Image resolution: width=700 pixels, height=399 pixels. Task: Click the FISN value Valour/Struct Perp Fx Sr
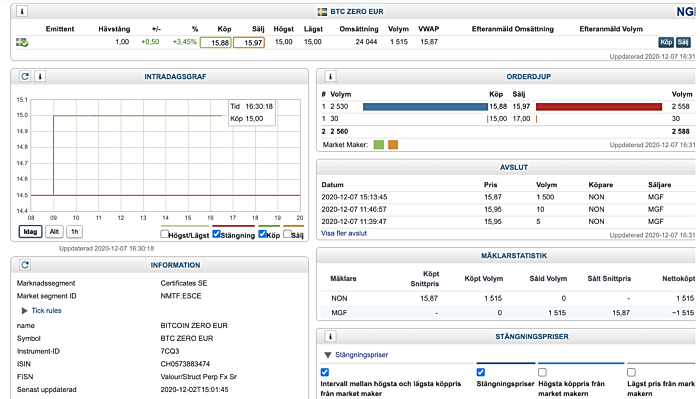[x=199, y=377]
